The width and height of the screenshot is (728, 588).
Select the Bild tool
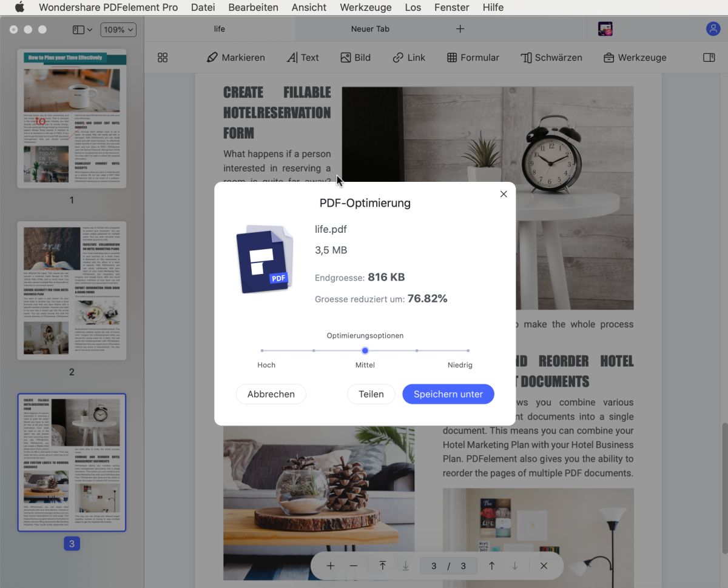pos(356,58)
